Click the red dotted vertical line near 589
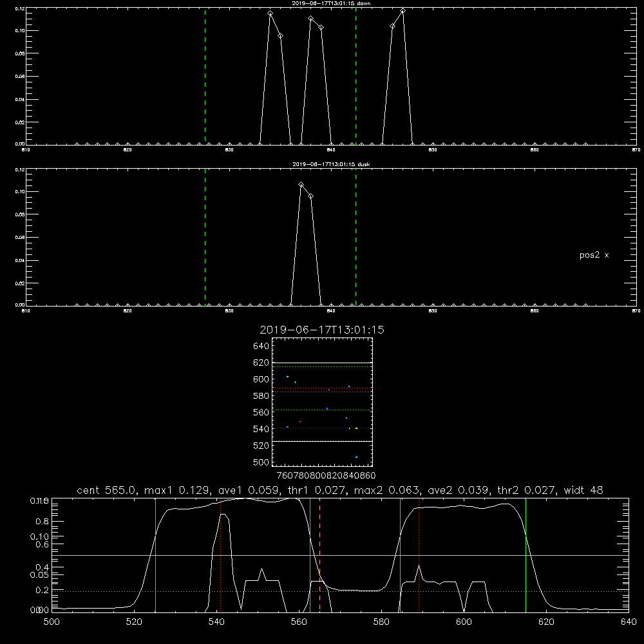The width and height of the screenshot is (644, 644). tap(419, 555)
